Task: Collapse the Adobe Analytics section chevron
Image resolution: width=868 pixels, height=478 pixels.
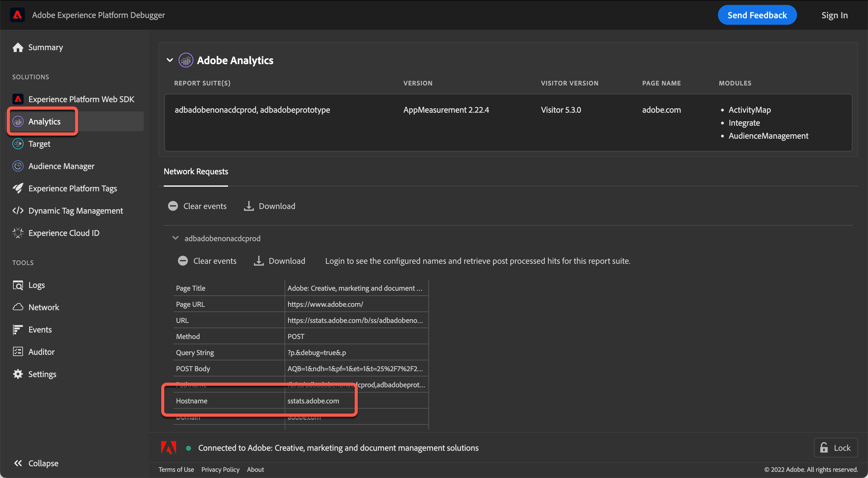Action: coord(170,60)
